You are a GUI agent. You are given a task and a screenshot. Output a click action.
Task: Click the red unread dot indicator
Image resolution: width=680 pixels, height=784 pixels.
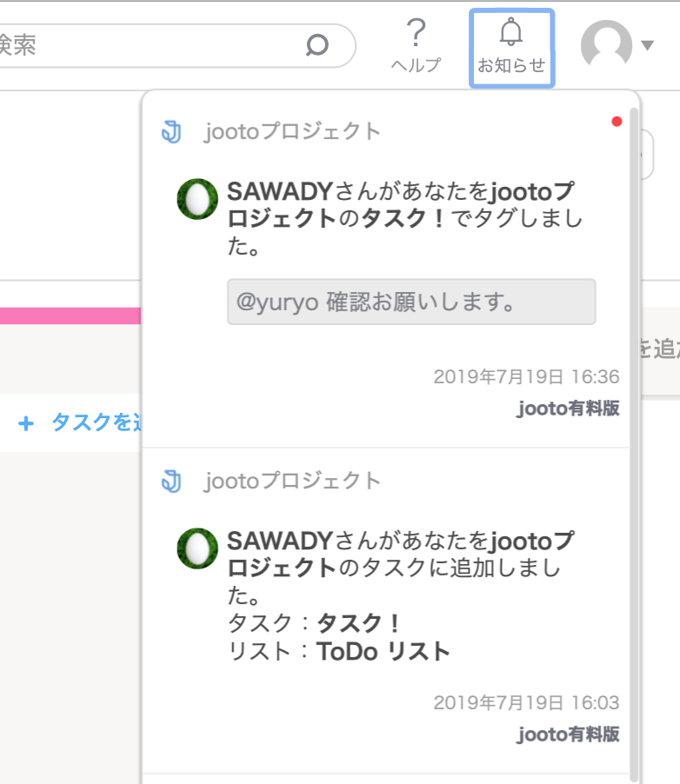[617, 122]
